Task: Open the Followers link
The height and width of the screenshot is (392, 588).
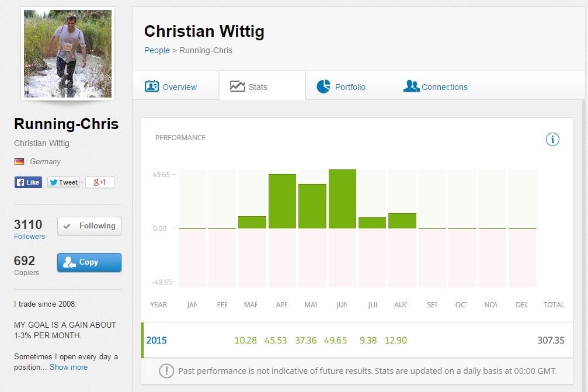Action: [29, 237]
